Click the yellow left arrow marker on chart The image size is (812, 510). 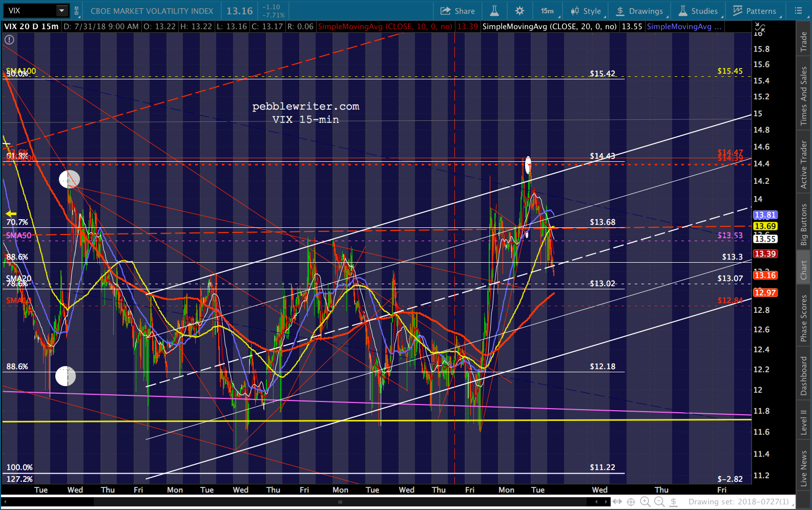click(11, 214)
